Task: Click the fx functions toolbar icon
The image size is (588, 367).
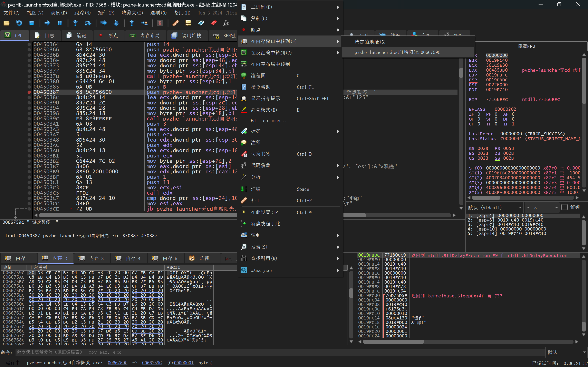Action: (x=226, y=23)
